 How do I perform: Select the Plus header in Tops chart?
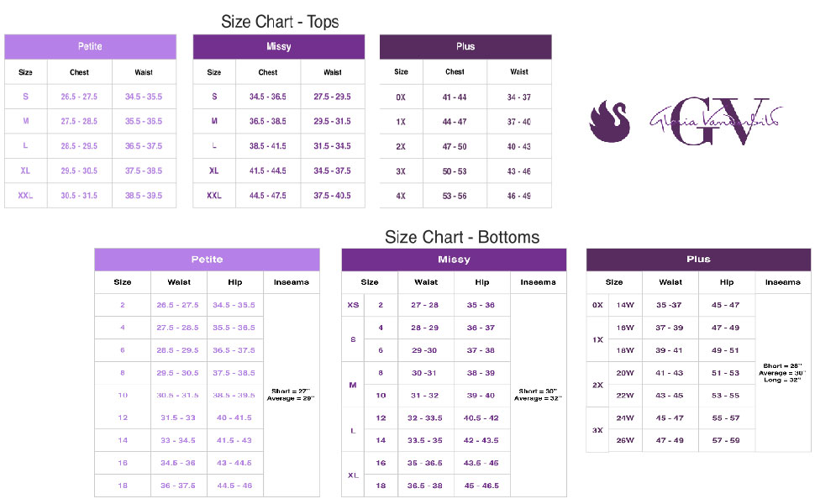(x=465, y=46)
